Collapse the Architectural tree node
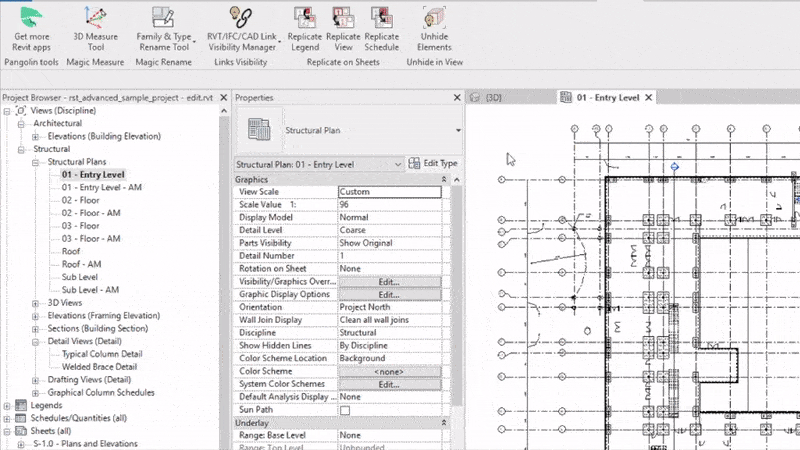The width and height of the screenshot is (800, 450). [21, 123]
